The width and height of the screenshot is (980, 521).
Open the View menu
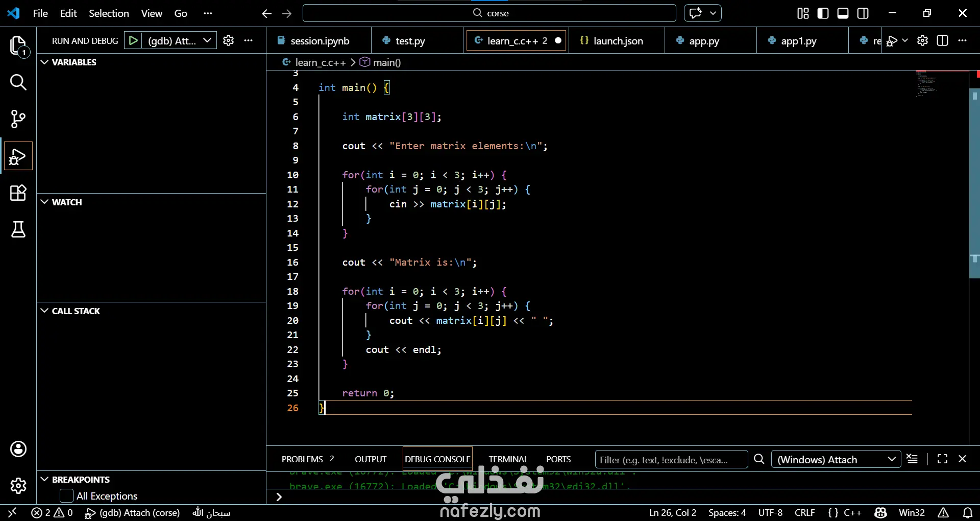(x=152, y=13)
